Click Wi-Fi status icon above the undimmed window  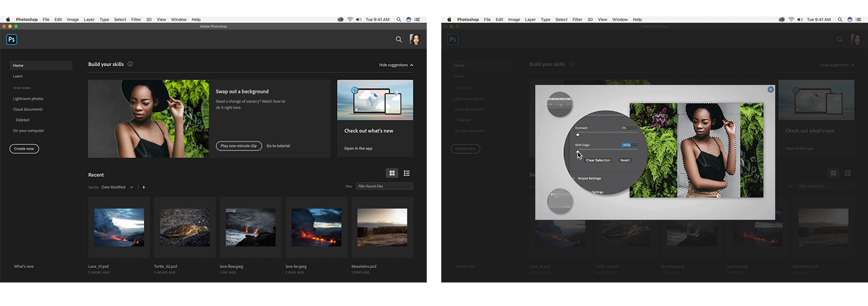click(350, 19)
